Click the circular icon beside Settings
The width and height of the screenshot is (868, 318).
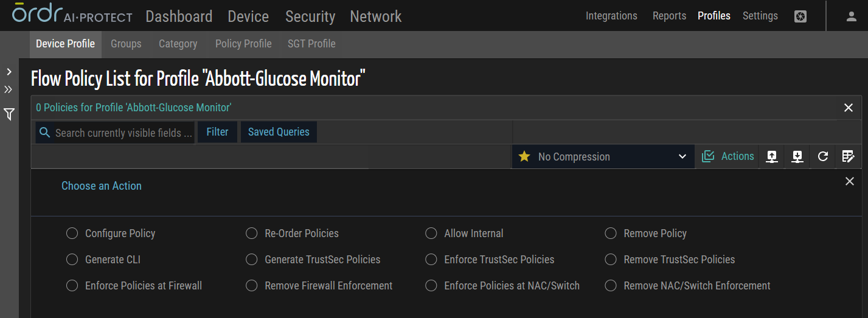(800, 16)
